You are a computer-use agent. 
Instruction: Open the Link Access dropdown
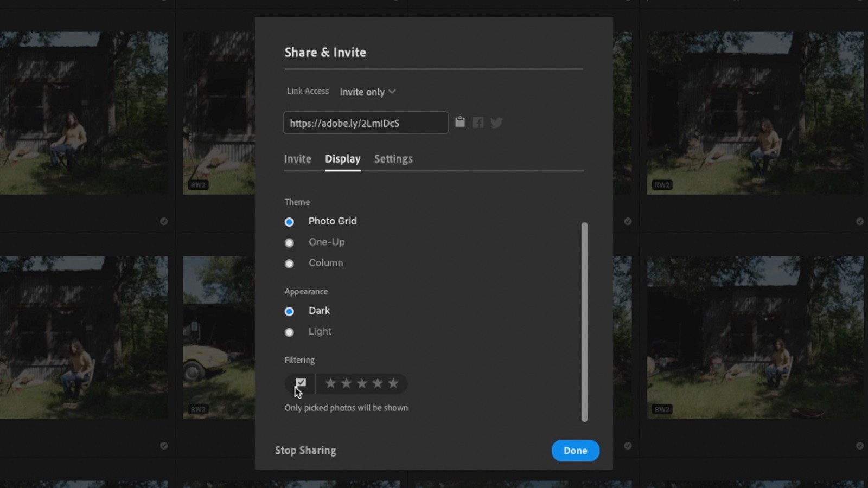[368, 92]
